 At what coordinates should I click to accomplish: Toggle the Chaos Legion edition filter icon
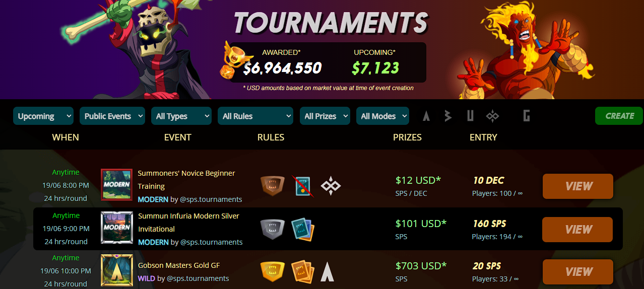pos(492,116)
